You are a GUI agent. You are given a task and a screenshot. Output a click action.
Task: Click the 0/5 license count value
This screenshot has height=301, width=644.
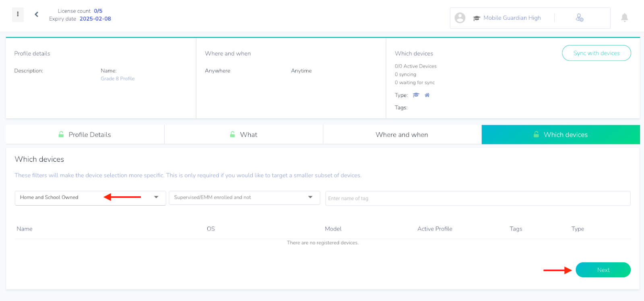pyautogui.click(x=98, y=11)
